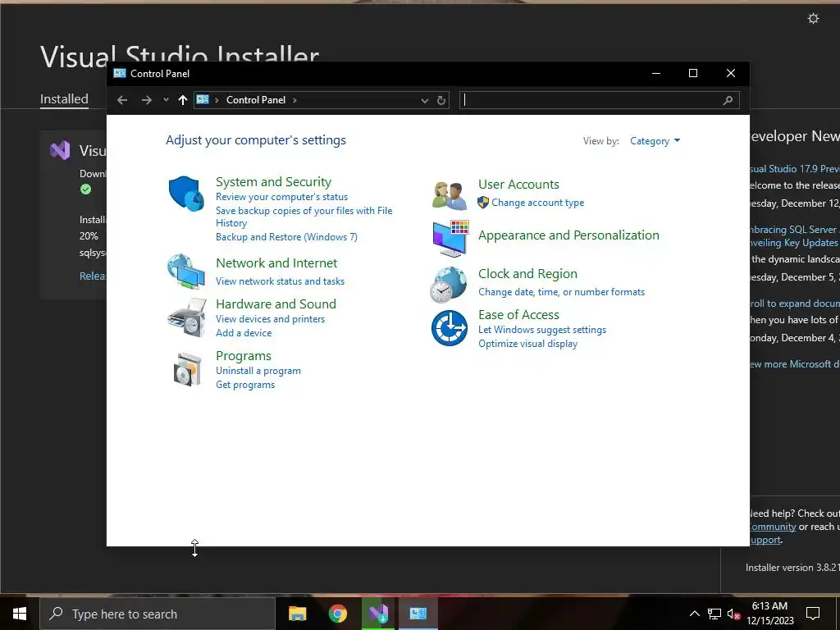Click Optimize visual display
The height and width of the screenshot is (630, 840).
(527, 344)
